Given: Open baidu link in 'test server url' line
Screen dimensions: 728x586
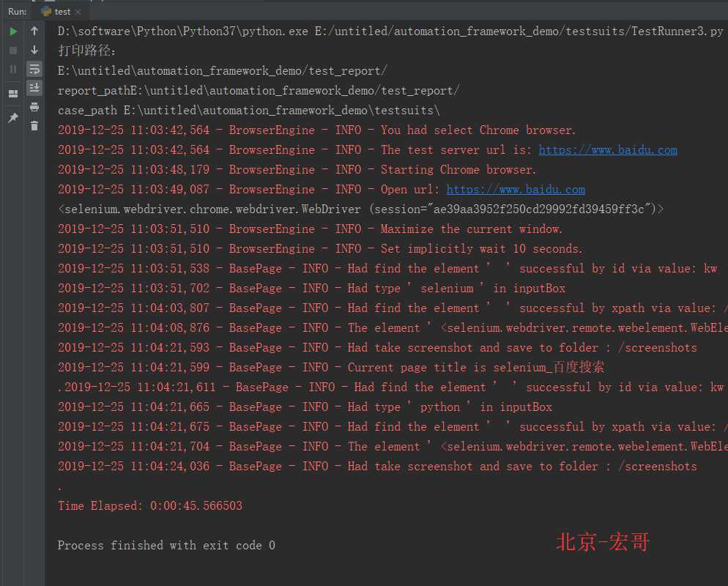Looking at the screenshot, I should tap(608, 150).
